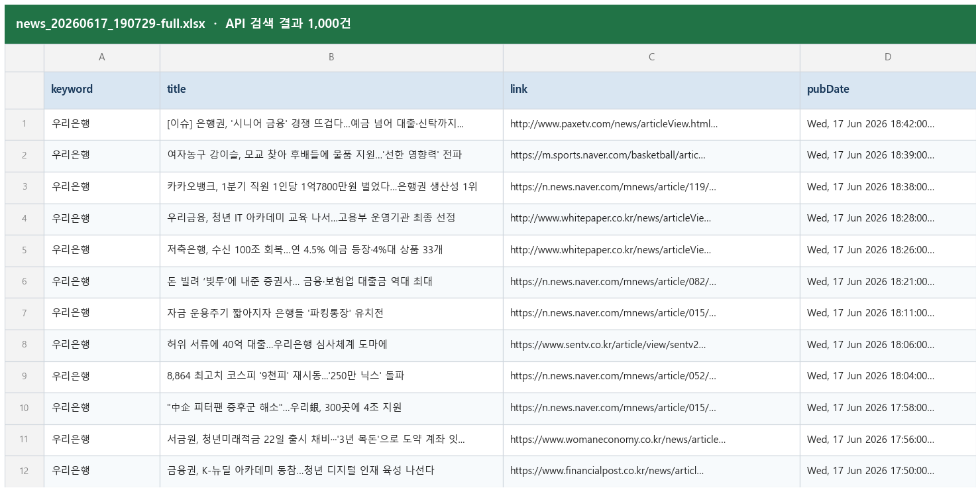Click the naver mnews/article/052 link cell

(x=651, y=377)
